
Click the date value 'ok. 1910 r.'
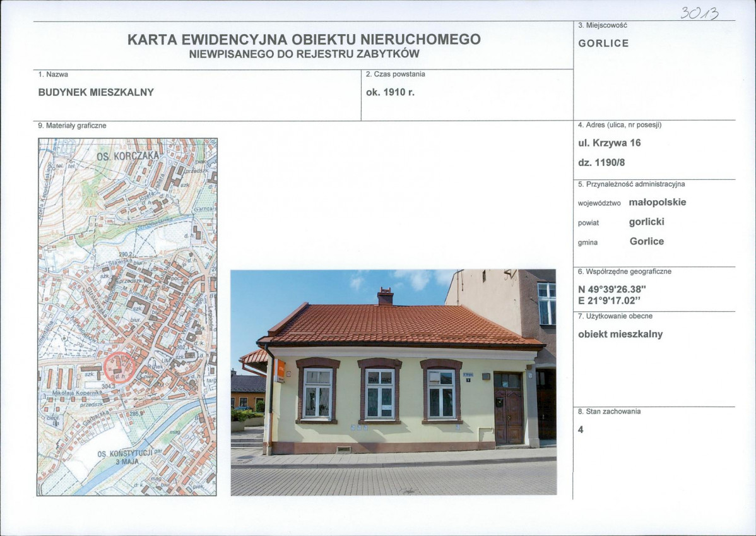pyautogui.click(x=390, y=92)
